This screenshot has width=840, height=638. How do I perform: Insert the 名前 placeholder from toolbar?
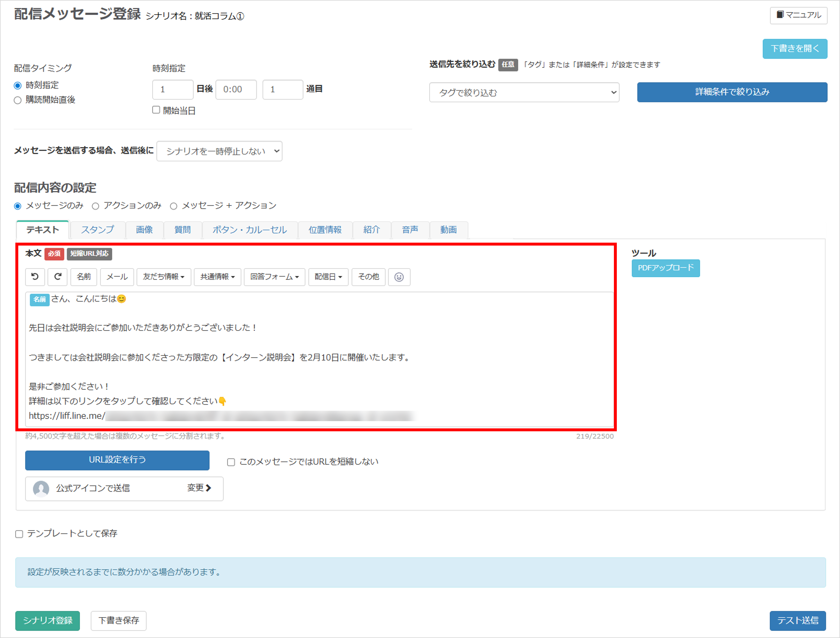(83, 277)
